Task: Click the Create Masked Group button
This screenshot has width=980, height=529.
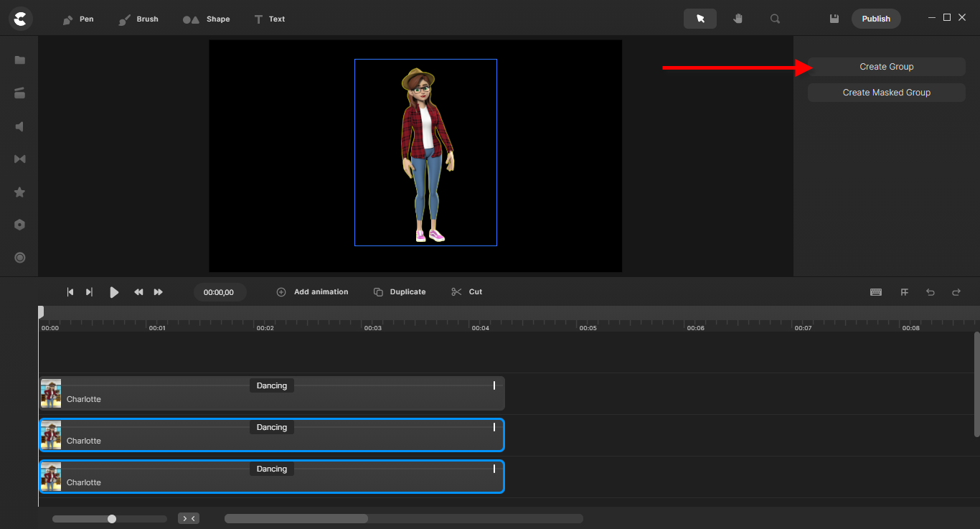Action: (x=887, y=93)
